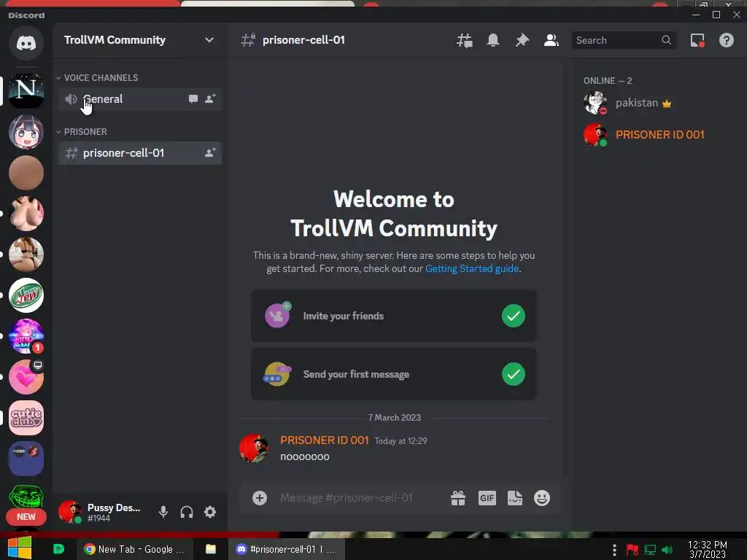Open the gift Nitro icon

pyautogui.click(x=458, y=498)
